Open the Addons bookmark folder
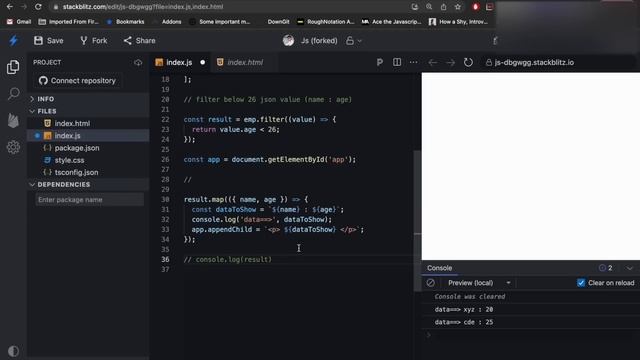Image resolution: width=640 pixels, height=360 pixels. coord(167,22)
